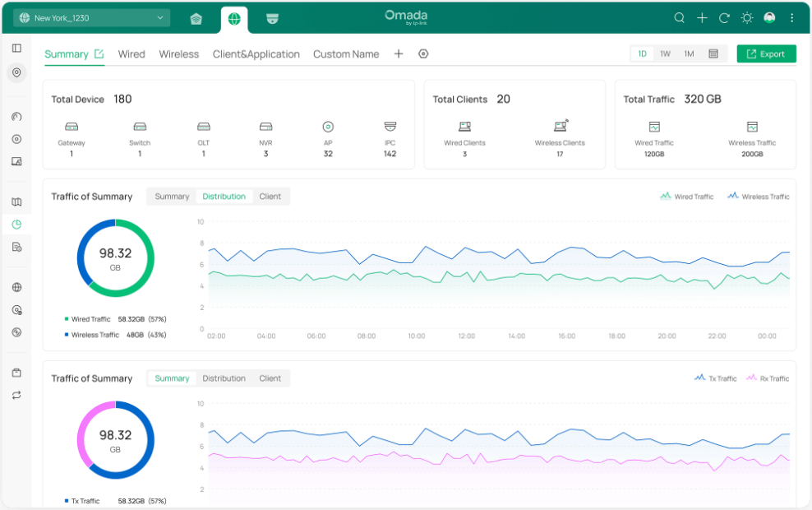Click the three-dot menu in the header

pyautogui.click(x=791, y=17)
